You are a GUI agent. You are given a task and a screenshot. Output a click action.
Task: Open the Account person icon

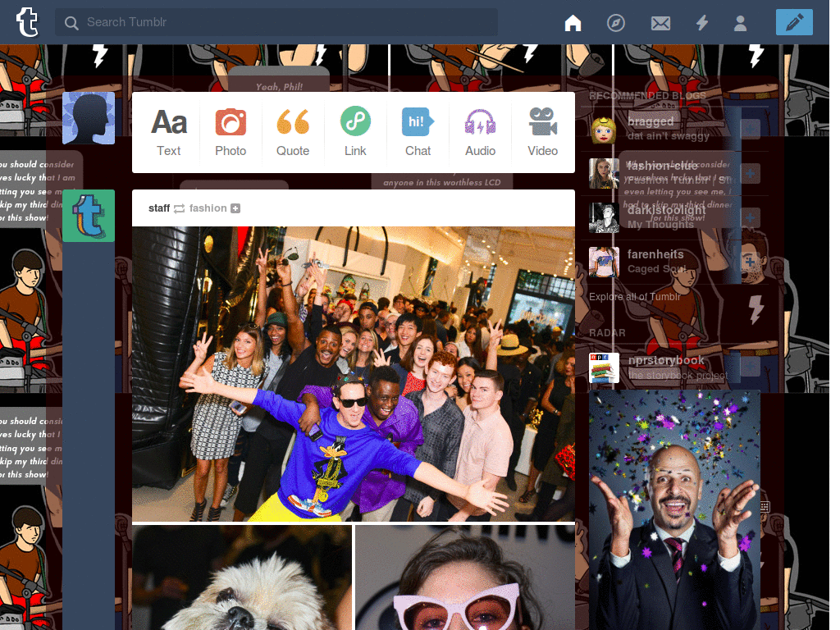(x=740, y=23)
